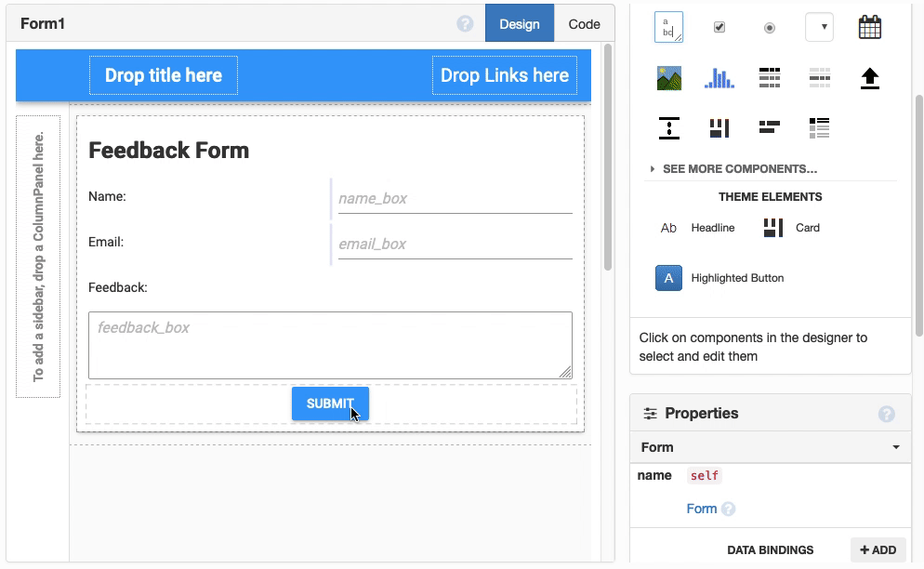Click ADD under DATA BINDINGS
This screenshot has width=924, height=569.
[878, 549]
